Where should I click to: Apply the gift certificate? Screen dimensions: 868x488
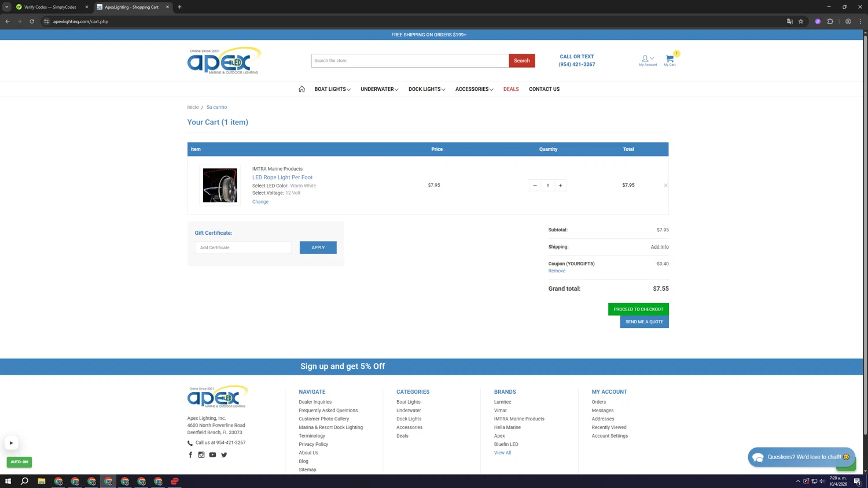318,247
